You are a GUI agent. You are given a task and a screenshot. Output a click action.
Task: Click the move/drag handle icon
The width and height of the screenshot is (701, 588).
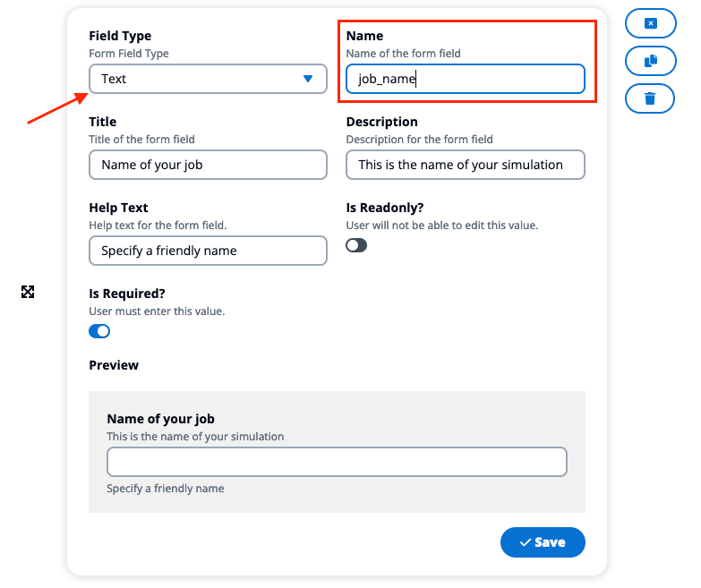28,292
